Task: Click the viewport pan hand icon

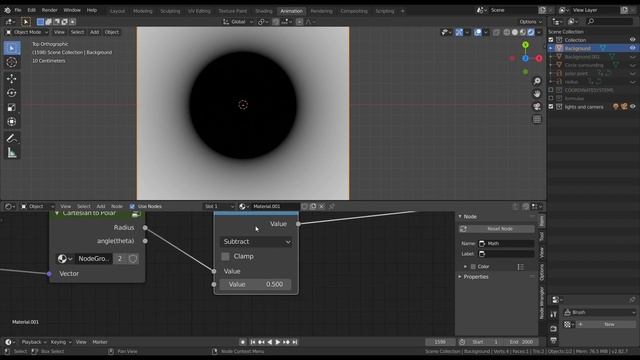Action: (x=537, y=94)
